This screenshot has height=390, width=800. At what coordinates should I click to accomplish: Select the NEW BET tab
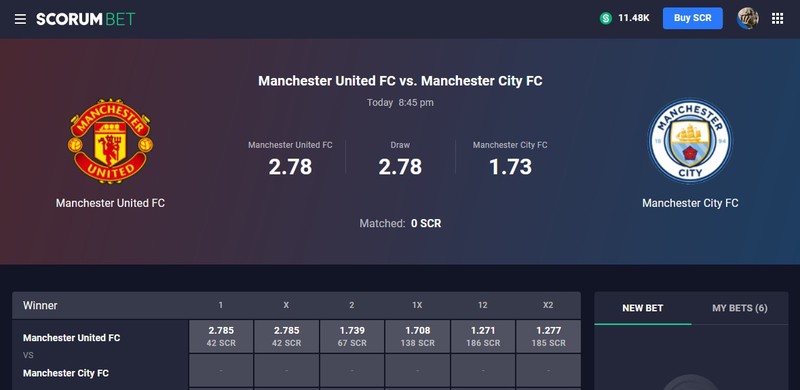tap(642, 308)
